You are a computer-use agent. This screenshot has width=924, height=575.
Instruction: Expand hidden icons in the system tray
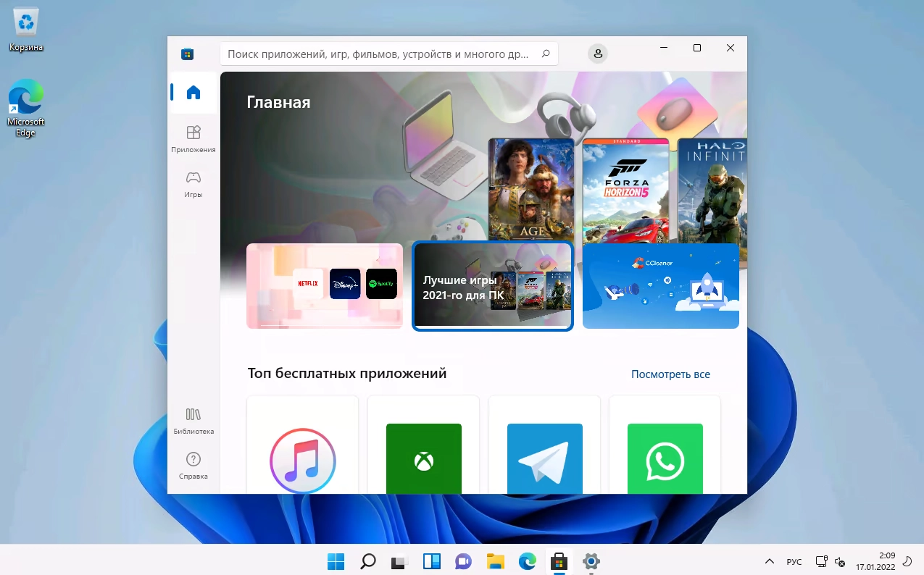pyautogui.click(x=769, y=561)
